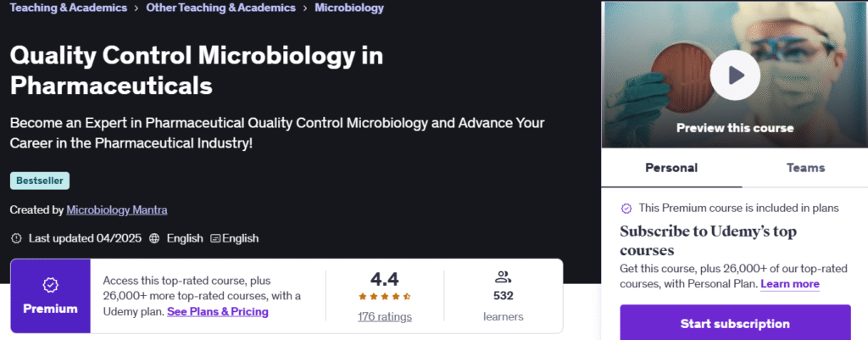Open Other Teaching & Academics breadcrumb
Screen dimensions: 868x340
coord(221,8)
